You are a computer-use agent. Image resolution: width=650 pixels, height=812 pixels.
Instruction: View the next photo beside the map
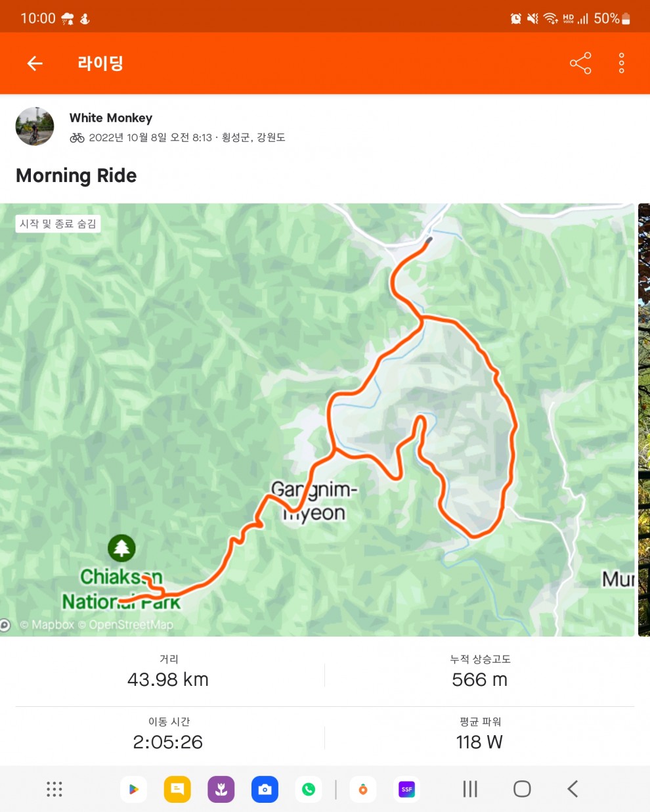(x=644, y=419)
